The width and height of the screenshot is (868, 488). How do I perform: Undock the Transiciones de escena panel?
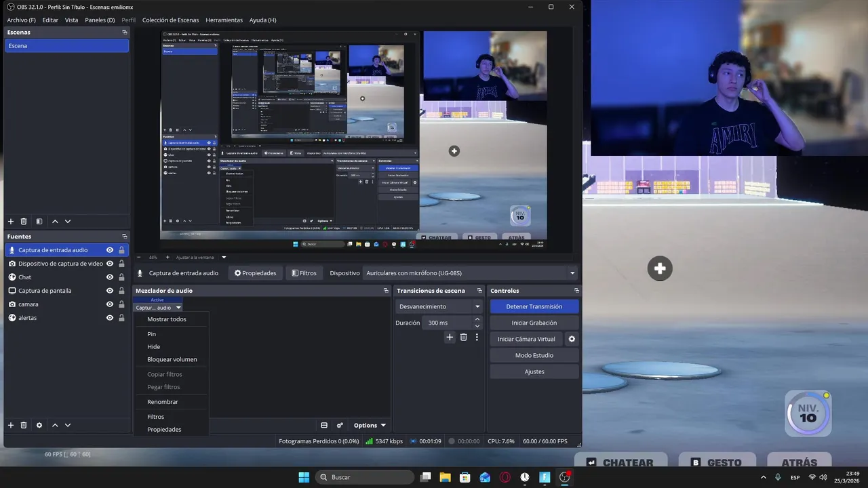point(479,291)
